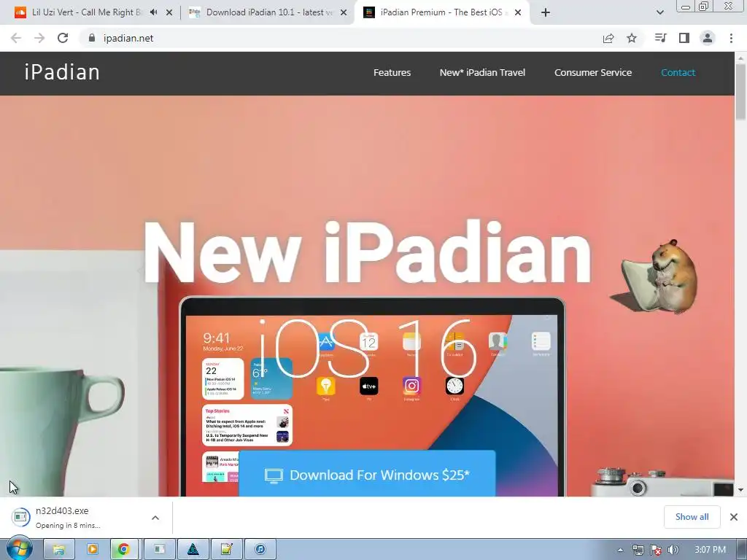Image resolution: width=747 pixels, height=560 pixels.
Task: Click Download For Windows $25 button
Action: [x=367, y=474]
